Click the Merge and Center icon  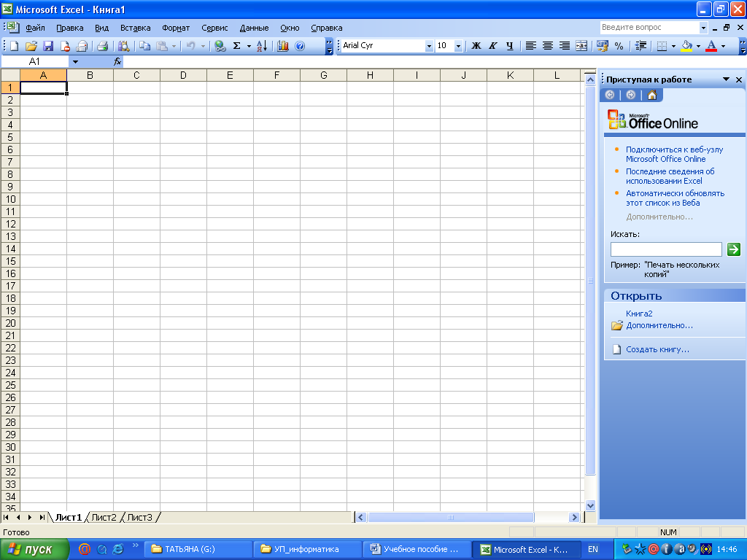click(x=581, y=46)
